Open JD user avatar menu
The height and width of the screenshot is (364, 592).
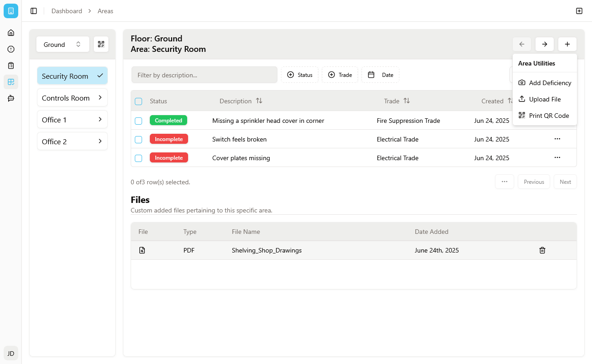pos(11,353)
